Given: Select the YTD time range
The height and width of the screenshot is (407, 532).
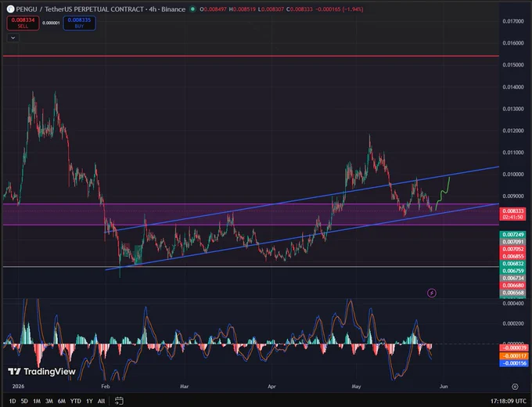Looking at the screenshot, I should click(x=75, y=401).
